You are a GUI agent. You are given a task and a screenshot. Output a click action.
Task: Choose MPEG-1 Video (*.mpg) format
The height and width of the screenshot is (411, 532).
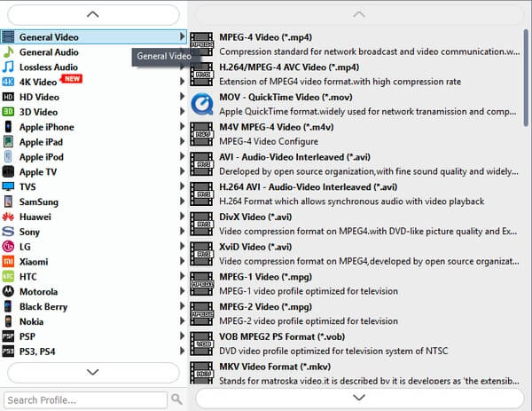point(356,283)
